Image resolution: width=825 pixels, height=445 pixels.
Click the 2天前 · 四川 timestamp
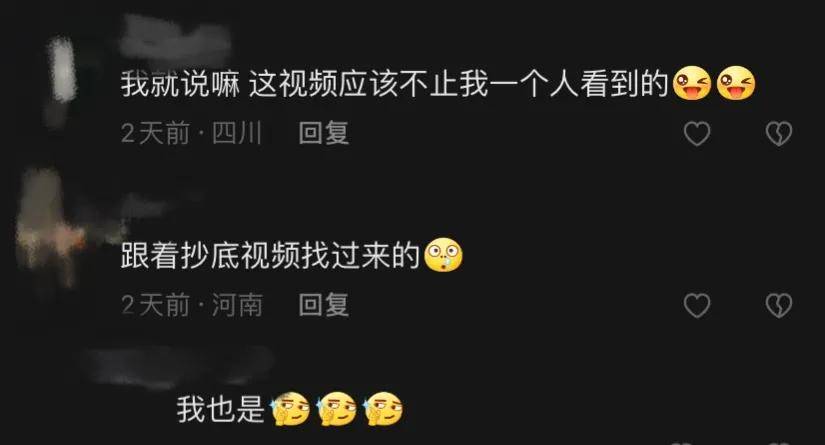pos(192,133)
